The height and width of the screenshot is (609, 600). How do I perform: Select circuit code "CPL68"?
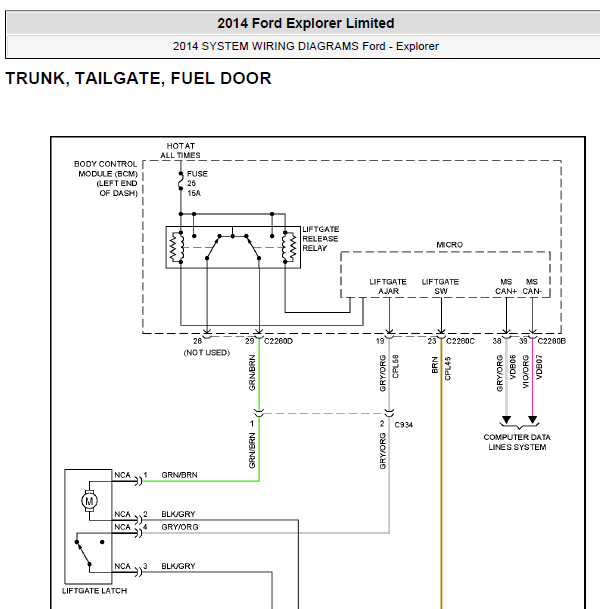tap(396, 366)
